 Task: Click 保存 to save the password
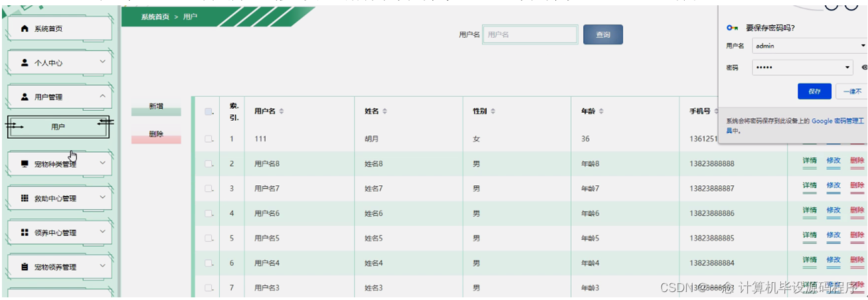click(815, 92)
